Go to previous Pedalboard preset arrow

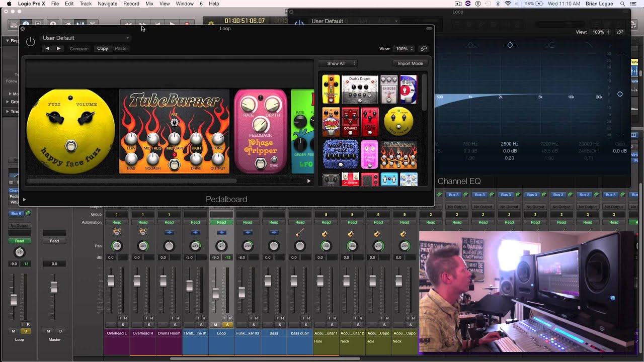(x=47, y=48)
